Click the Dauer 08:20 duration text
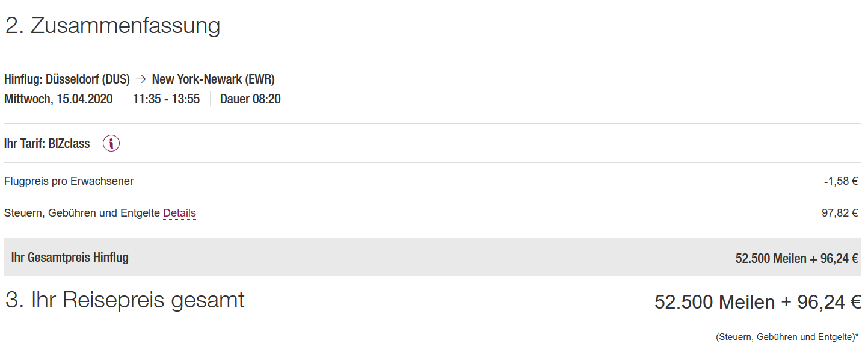868x361 pixels. (250, 99)
